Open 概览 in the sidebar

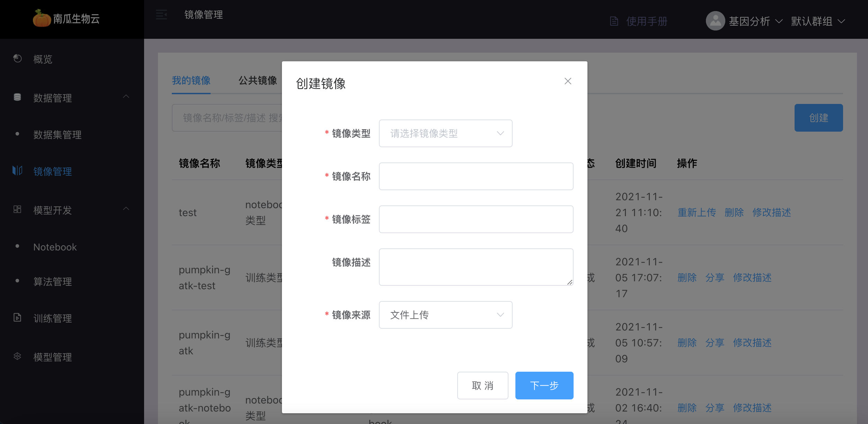[x=43, y=59]
